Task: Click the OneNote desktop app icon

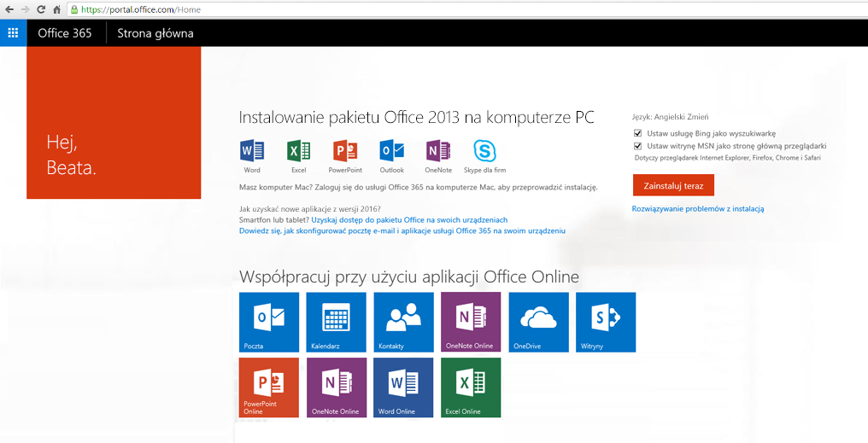Action: tap(438, 151)
